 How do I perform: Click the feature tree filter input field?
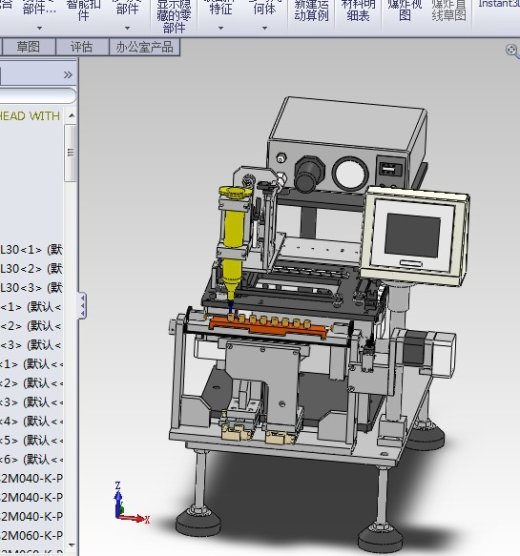tap(37, 96)
